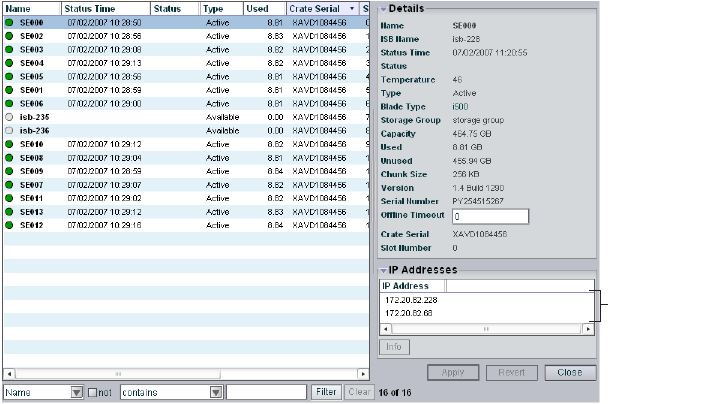Select IP address 172.20.82.68
The height and width of the screenshot is (404, 714).
[x=409, y=313]
